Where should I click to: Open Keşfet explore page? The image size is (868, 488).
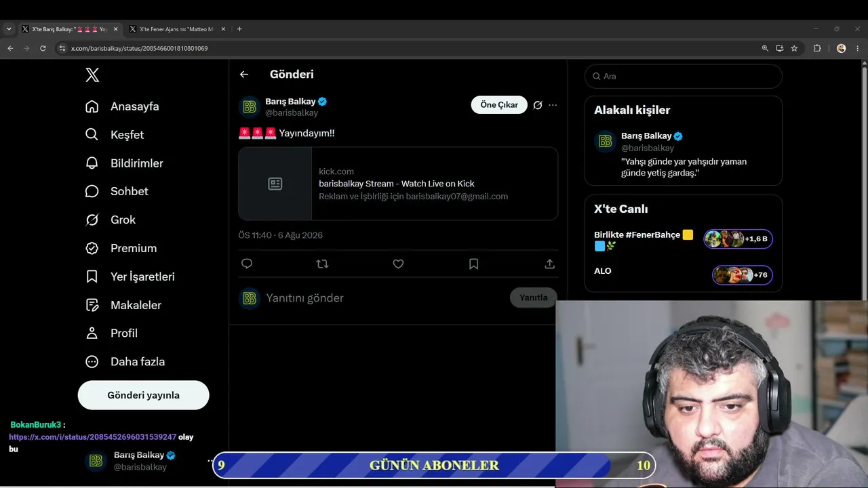click(x=115, y=135)
